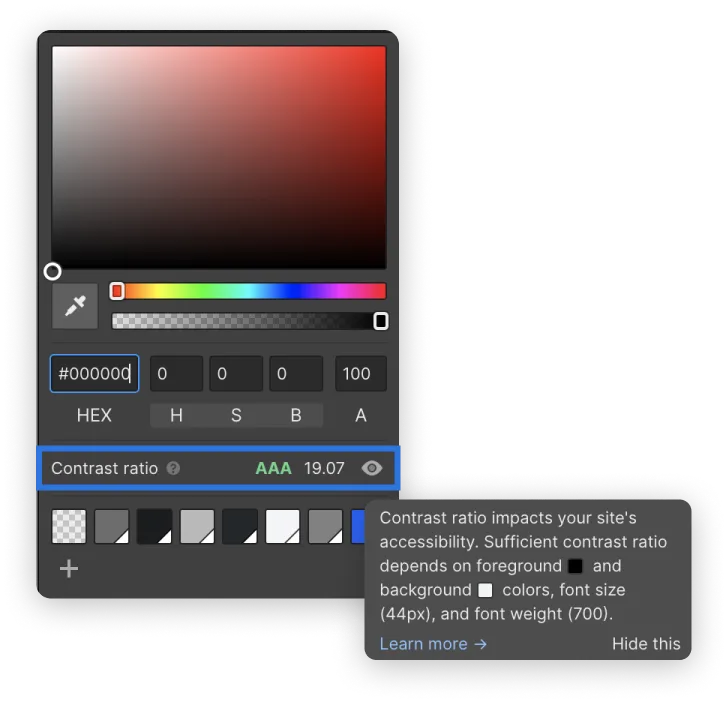
Task: Click the AAA contrast rating label
Action: pos(273,468)
